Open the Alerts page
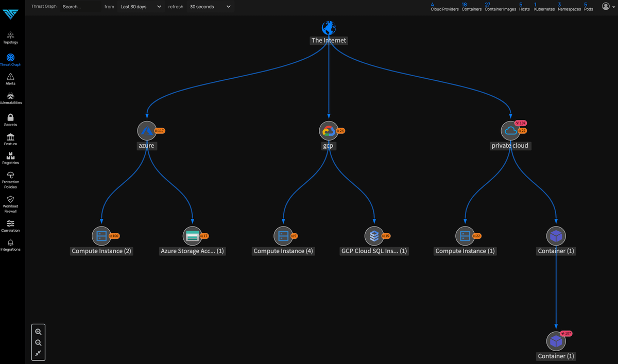Viewport: 618px width, 364px height. click(x=10, y=79)
